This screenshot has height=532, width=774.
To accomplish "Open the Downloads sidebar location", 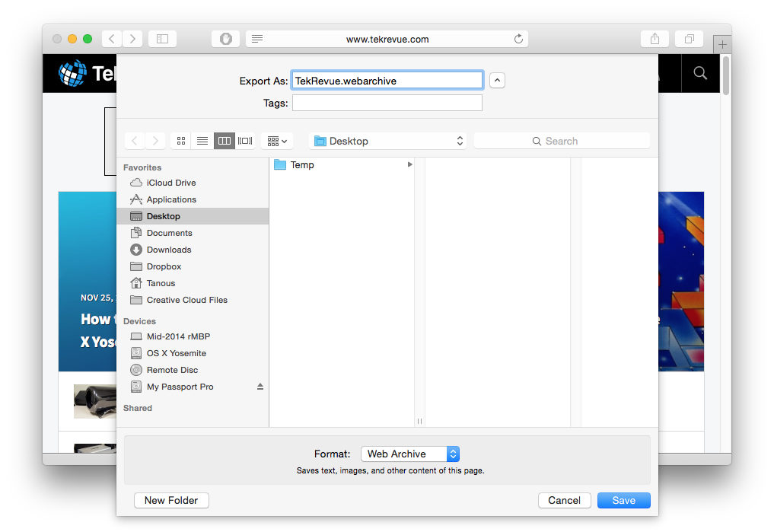I will (193, 250).
